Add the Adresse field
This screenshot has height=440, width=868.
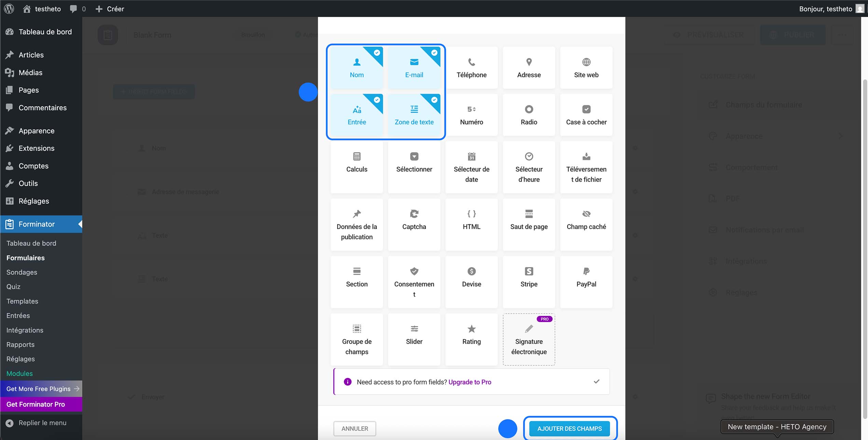tap(528, 68)
